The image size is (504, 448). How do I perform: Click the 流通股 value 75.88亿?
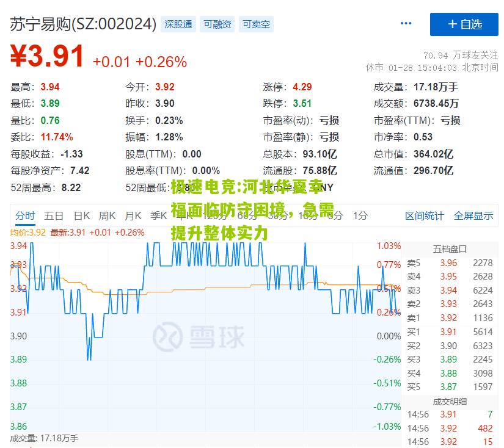[x=320, y=170]
